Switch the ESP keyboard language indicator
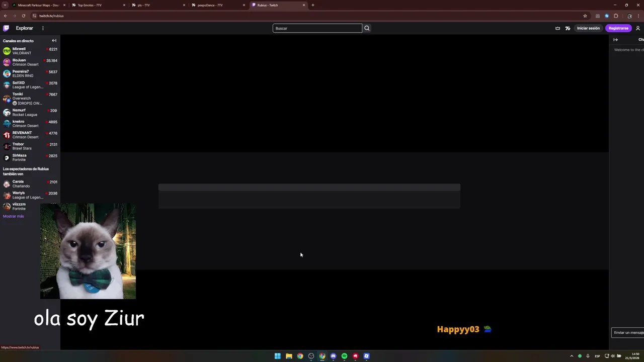644x362 pixels. point(597,356)
